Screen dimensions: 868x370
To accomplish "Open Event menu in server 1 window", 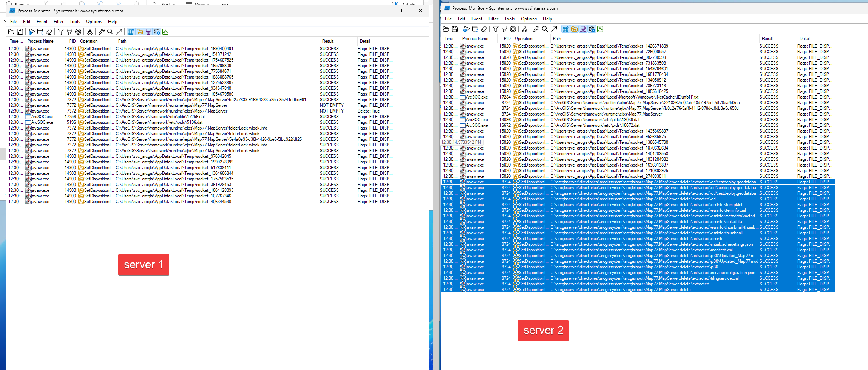I will [42, 22].
